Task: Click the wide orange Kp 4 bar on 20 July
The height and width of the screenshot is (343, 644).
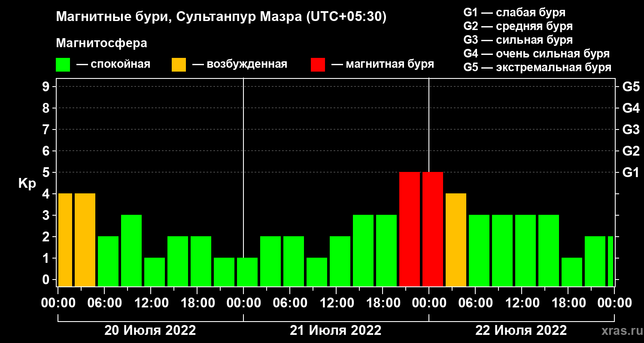Action: pyautogui.click(x=85, y=240)
